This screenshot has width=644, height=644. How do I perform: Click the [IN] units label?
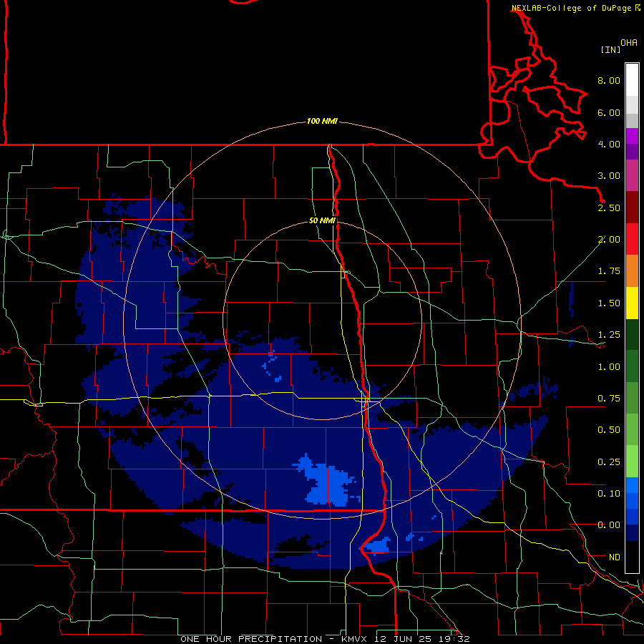(x=610, y=49)
